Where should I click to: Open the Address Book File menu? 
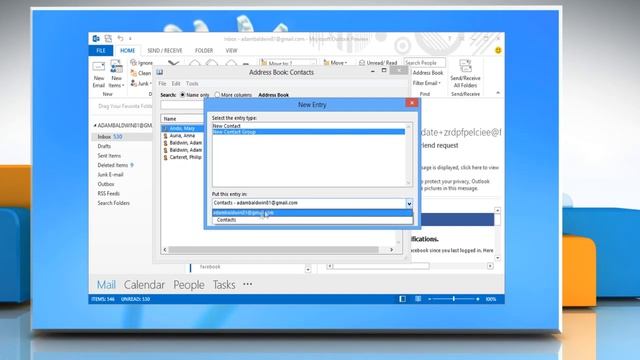pyautogui.click(x=162, y=84)
